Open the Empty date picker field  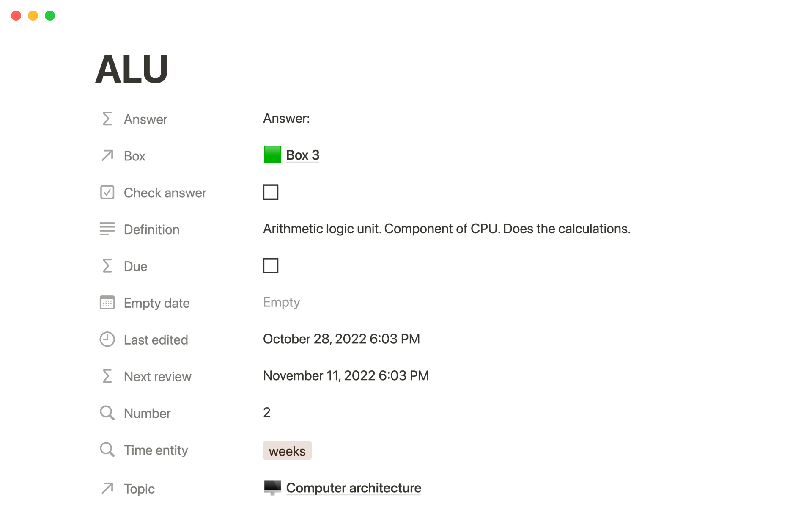[281, 302]
